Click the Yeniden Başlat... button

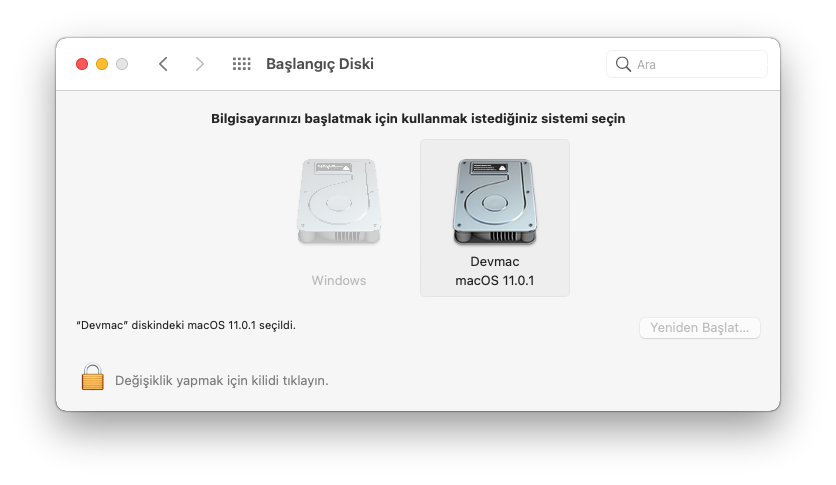coord(700,327)
